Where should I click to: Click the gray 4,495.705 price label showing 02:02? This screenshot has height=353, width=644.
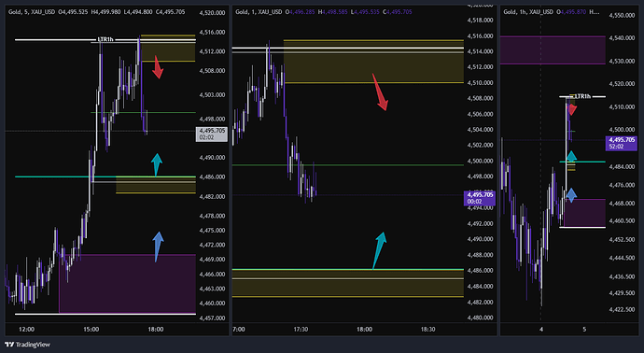coord(212,134)
